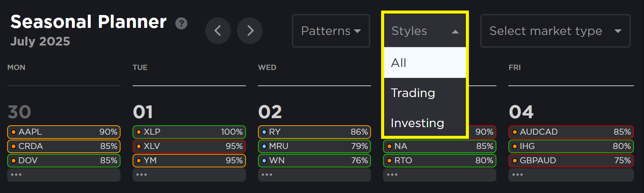Go to the next month
Screen dimensions: 644x193
250,30
